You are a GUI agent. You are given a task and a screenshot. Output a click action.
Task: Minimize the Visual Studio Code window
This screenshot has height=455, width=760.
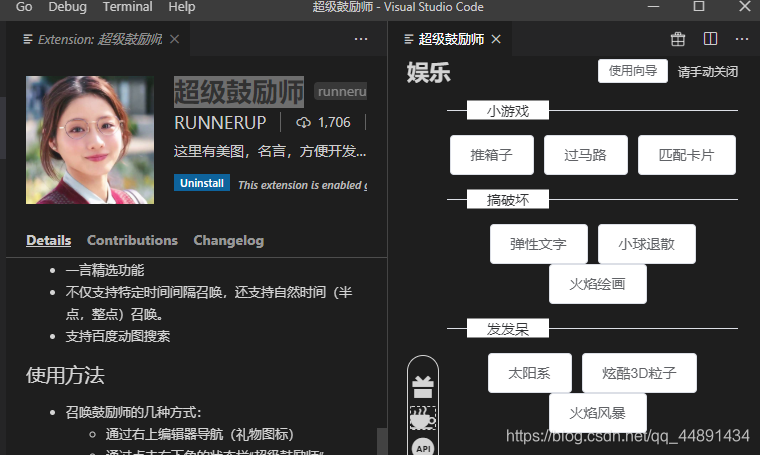pos(653,6)
